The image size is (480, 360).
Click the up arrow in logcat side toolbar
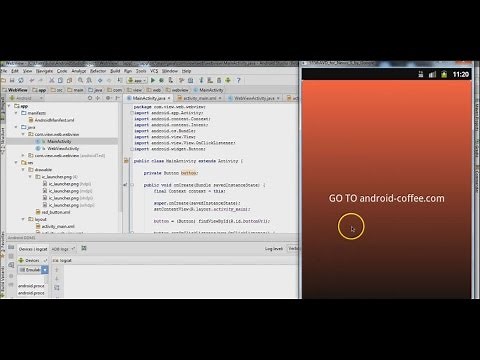(57, 270)
